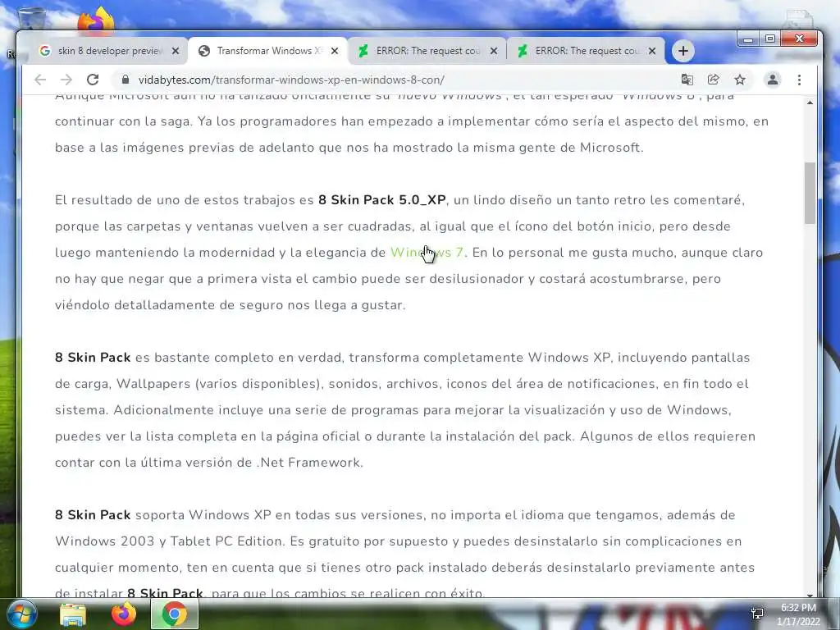The width and height of the screenshot is (840, 630).
Task: Click Chrome icon in taskbar
Action: pos(174,614)
